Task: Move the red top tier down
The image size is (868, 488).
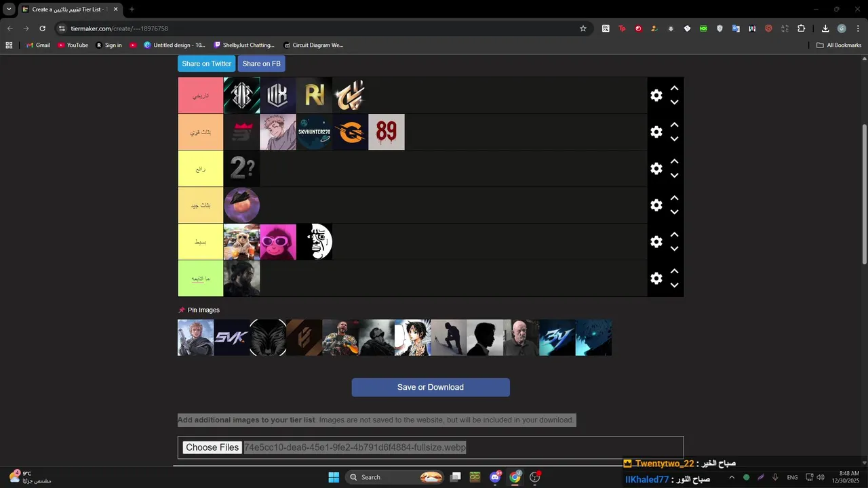Action: tap(675, 102)
